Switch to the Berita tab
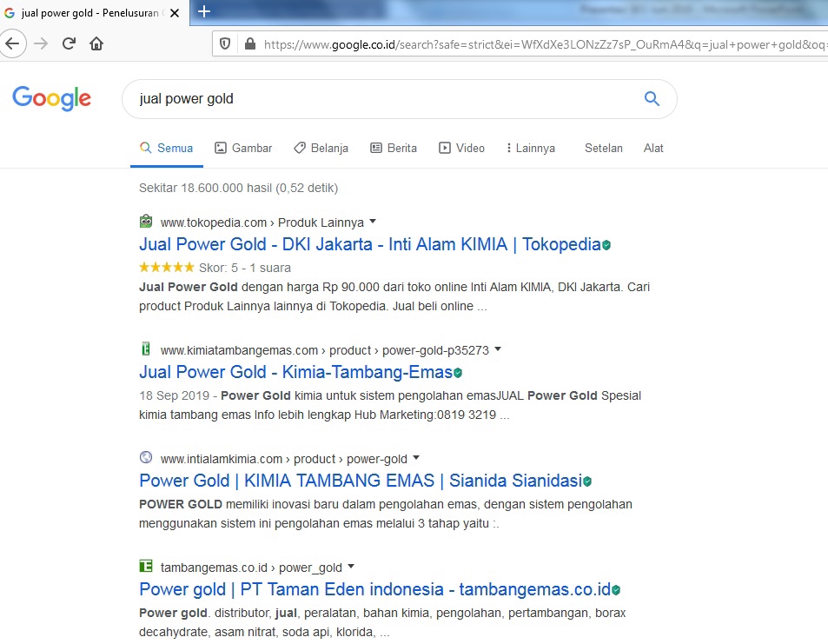Image resolution: width=828 pixels, height=644 pixels. pos(394,148)
